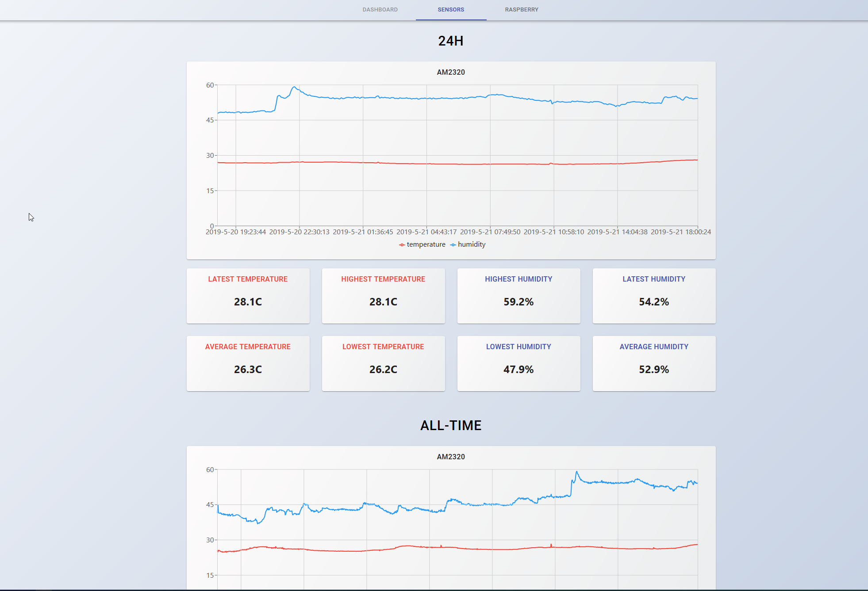Click x-axis label 2019-5-20 22:30:13

300,232
